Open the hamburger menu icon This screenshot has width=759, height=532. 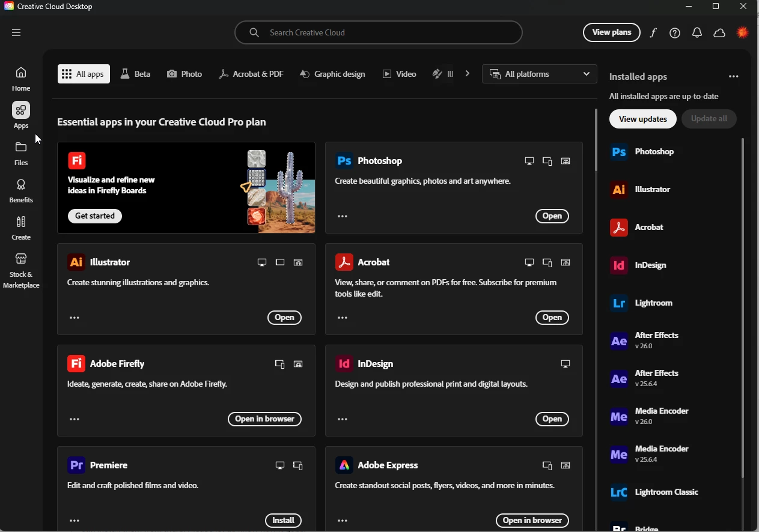pyautogui.click(x=16, y=32)
